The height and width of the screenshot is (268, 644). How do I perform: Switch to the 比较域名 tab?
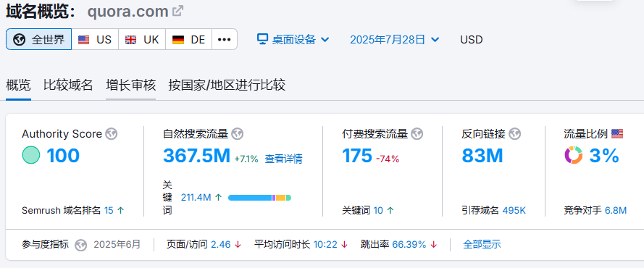coord(68,85)
